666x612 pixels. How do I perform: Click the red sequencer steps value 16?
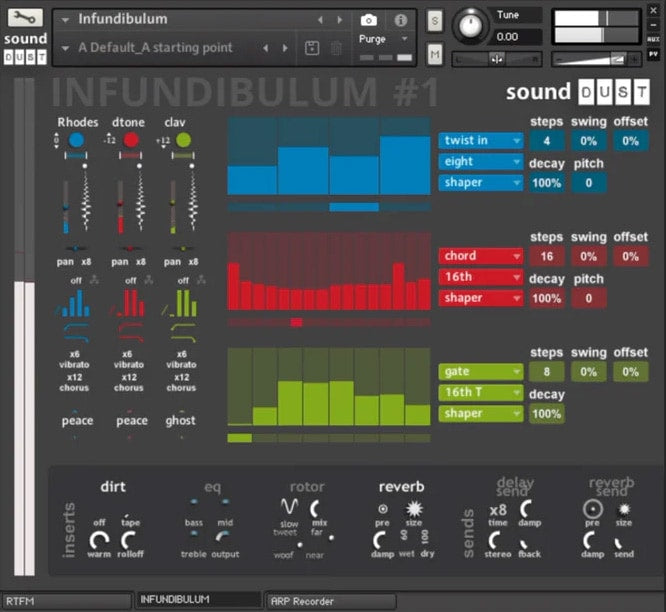coord(547,256)
